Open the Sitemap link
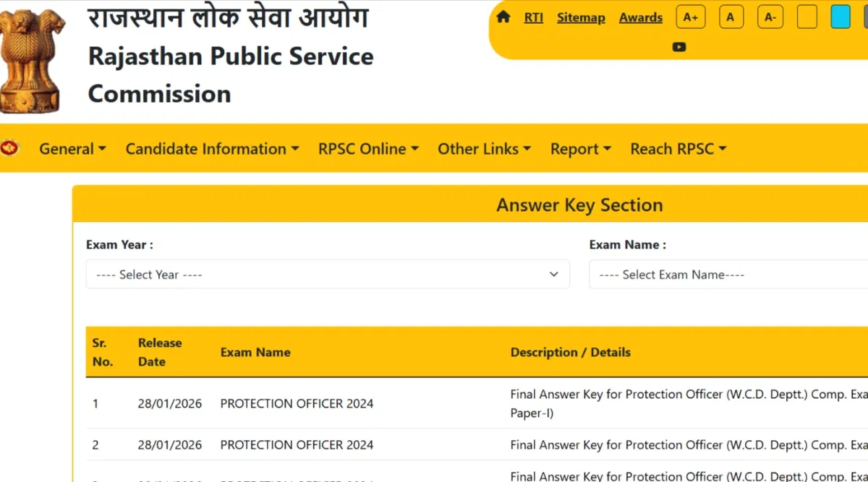The height and width of the screenshot is (482, 868). pos(581,17)
